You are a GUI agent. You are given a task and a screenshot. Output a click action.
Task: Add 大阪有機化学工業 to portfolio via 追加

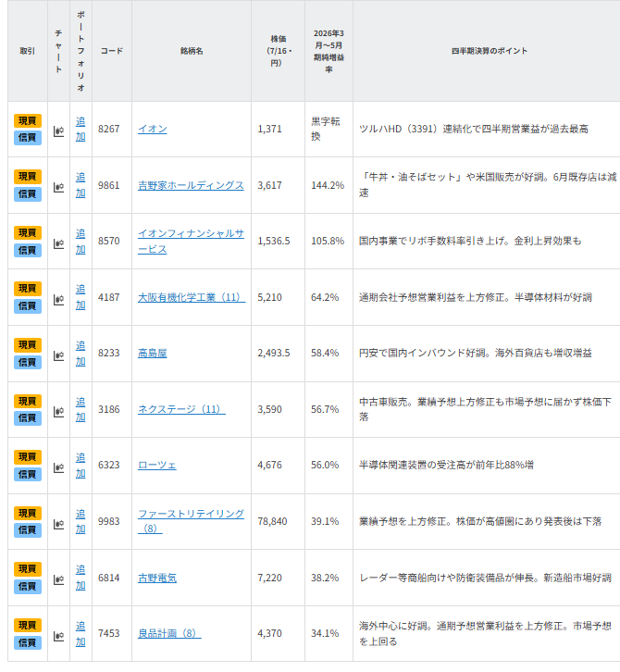(81, 297)
